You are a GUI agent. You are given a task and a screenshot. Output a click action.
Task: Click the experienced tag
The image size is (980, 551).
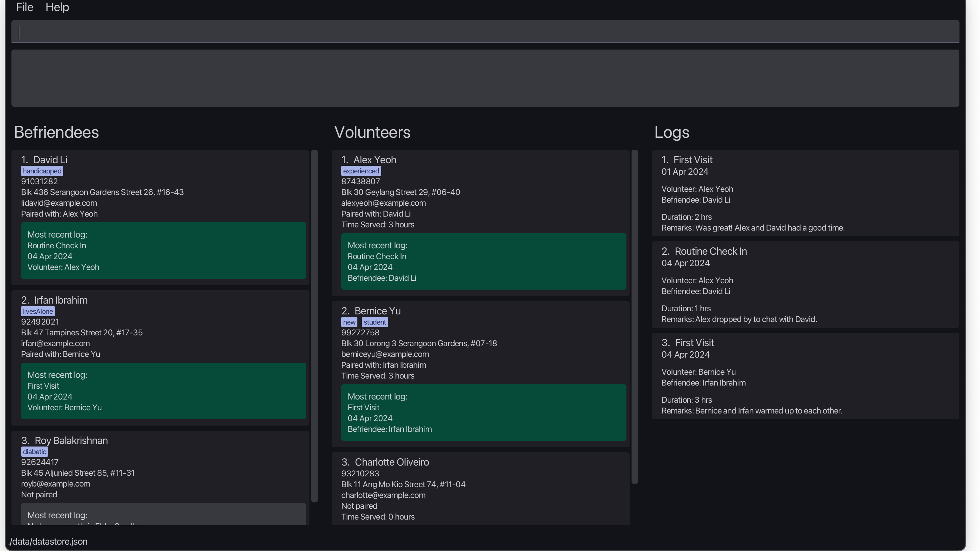tap(361, 171)
